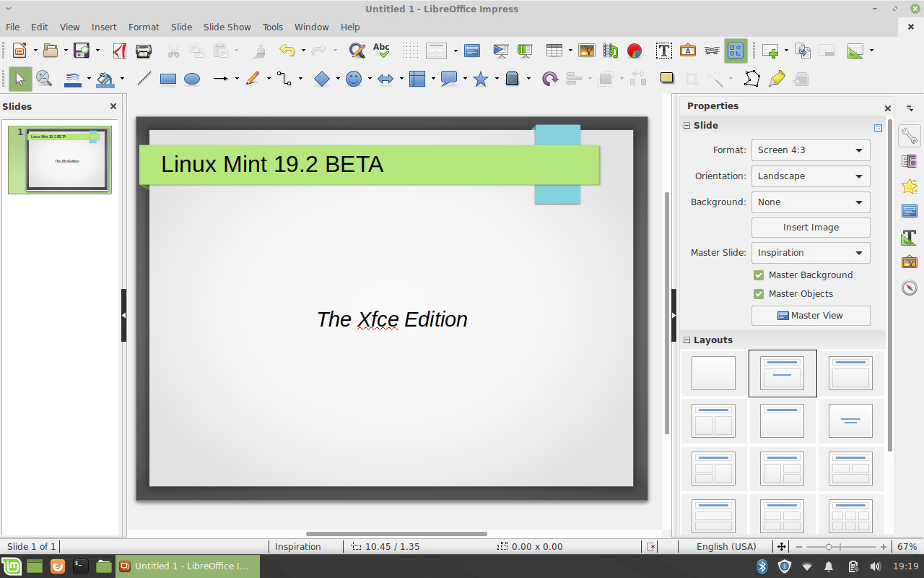Start the spelling check

click(x=380, y=51)
